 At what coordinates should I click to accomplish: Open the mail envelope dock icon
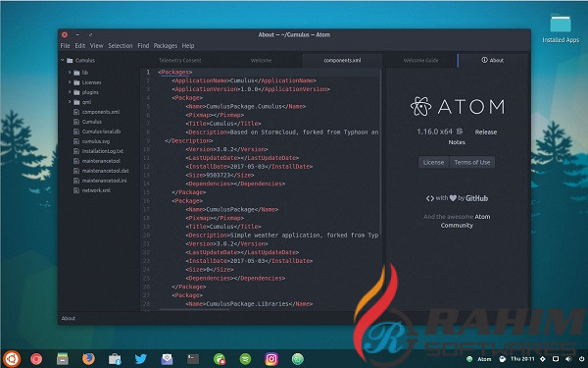tap(167, 359)
